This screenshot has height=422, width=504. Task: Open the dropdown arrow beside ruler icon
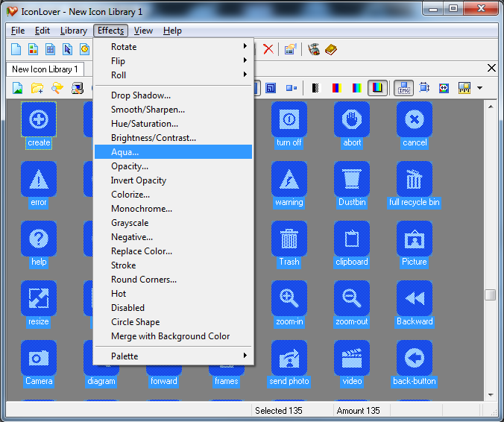point(479,88)
